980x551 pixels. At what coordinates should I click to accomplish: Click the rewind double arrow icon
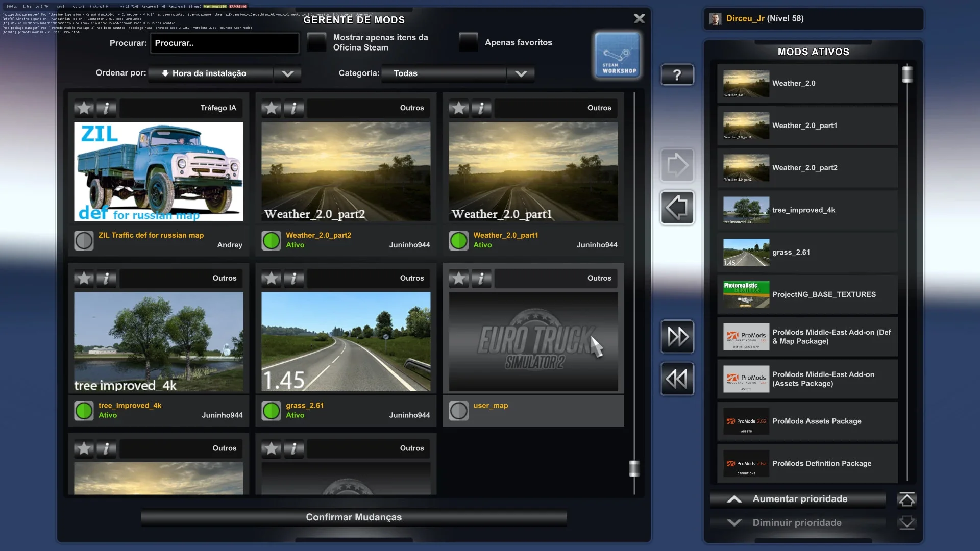click(677, 379)
